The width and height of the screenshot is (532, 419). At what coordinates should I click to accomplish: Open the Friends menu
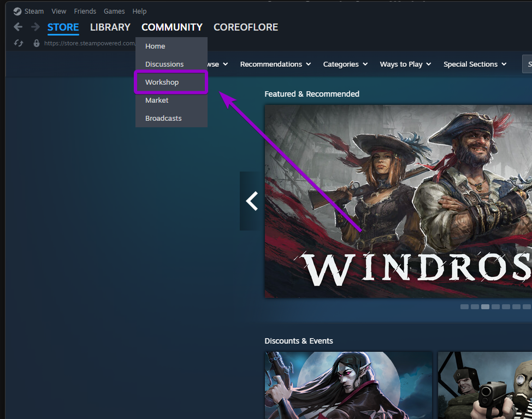85,11
